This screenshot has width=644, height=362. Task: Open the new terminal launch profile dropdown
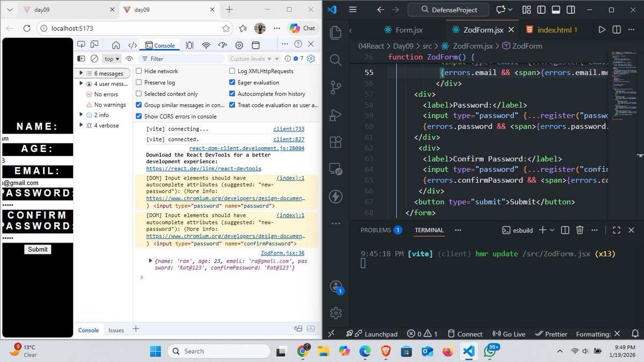click(x=553, y=230)
